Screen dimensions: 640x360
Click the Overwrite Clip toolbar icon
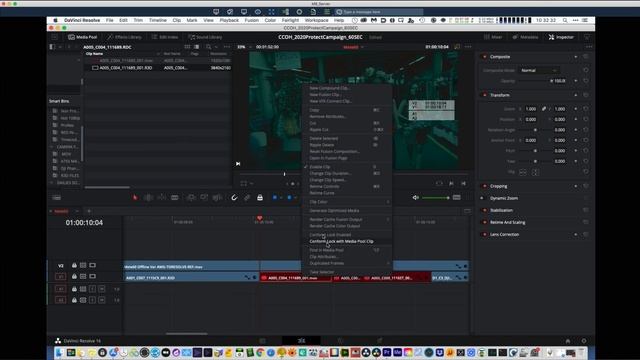click(204, 198)
